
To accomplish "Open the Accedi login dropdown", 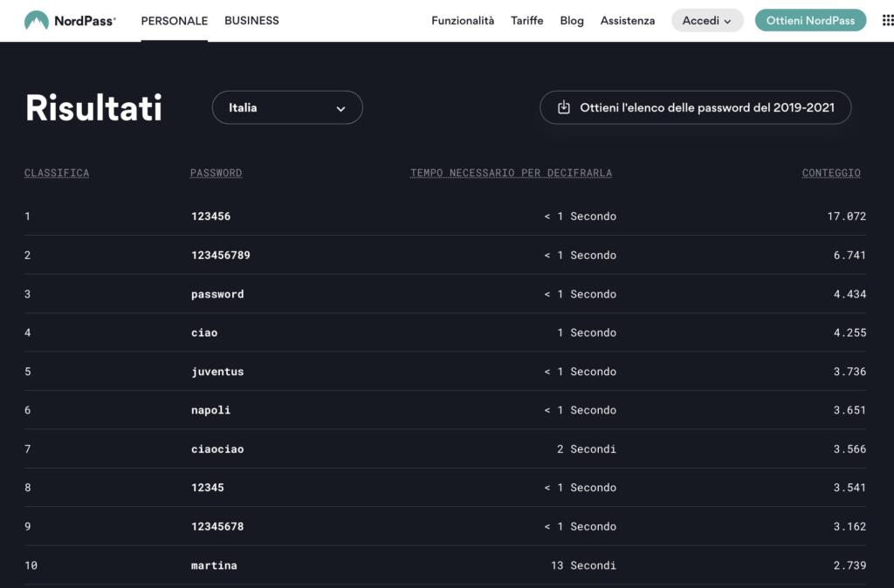I will (x=706, y=21).
